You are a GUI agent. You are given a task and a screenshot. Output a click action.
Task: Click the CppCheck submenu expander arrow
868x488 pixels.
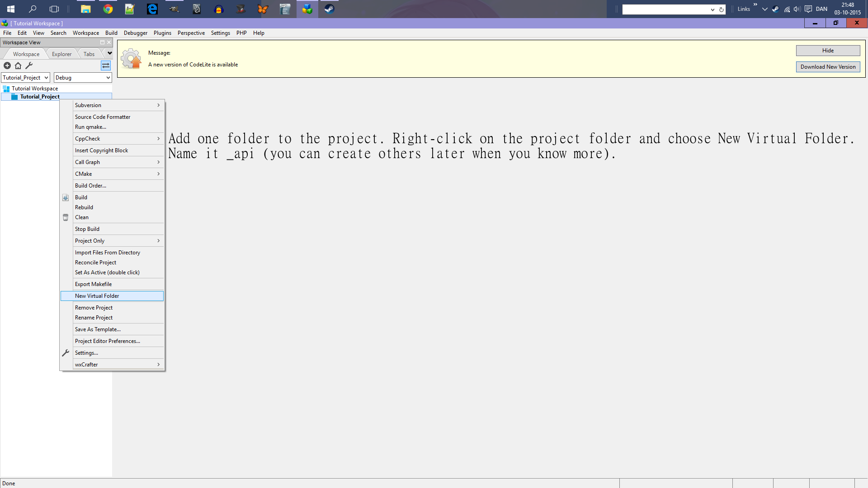(x=158, y=138)
